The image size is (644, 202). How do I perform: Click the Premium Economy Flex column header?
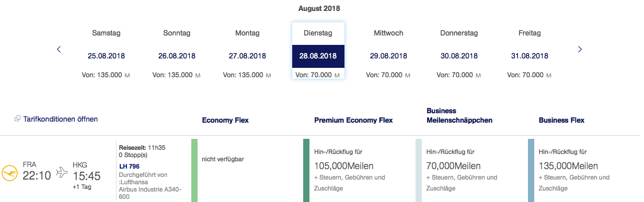[x=353, y=120]
